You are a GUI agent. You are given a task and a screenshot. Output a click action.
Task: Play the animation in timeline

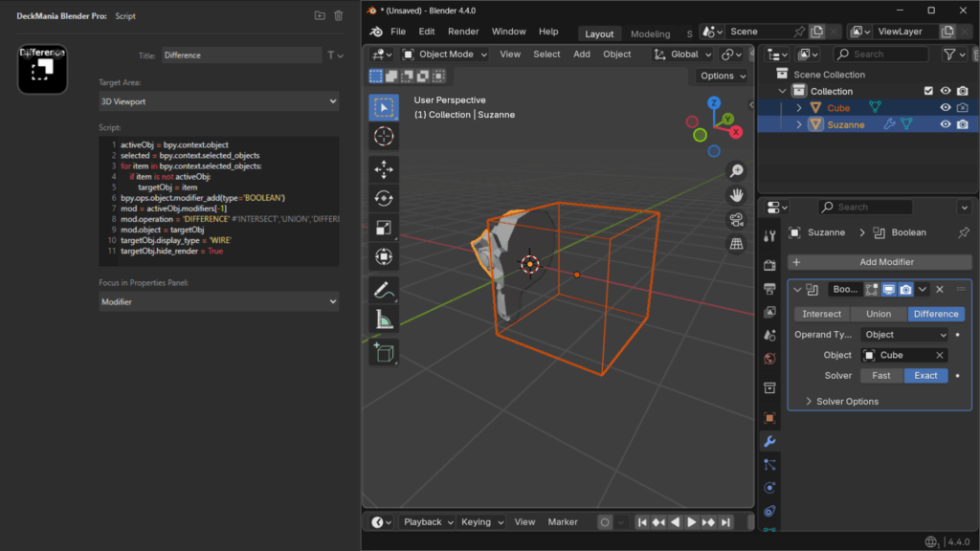(692, 522)
